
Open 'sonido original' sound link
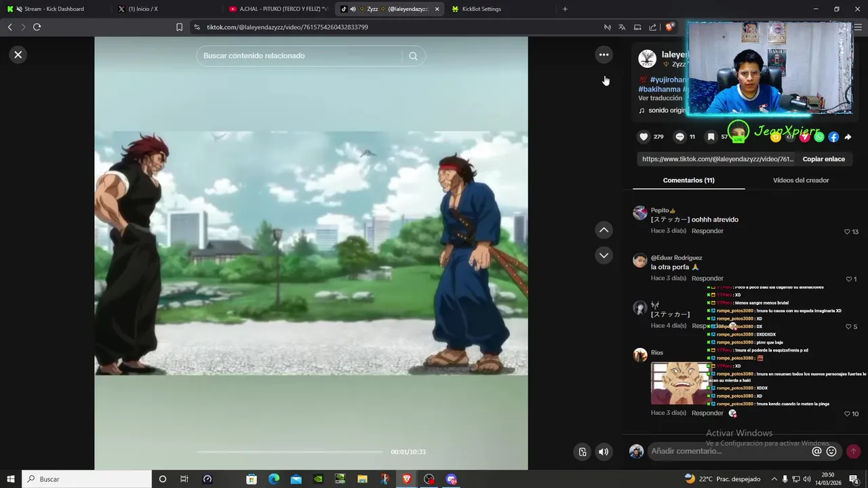tap(662, 110)
